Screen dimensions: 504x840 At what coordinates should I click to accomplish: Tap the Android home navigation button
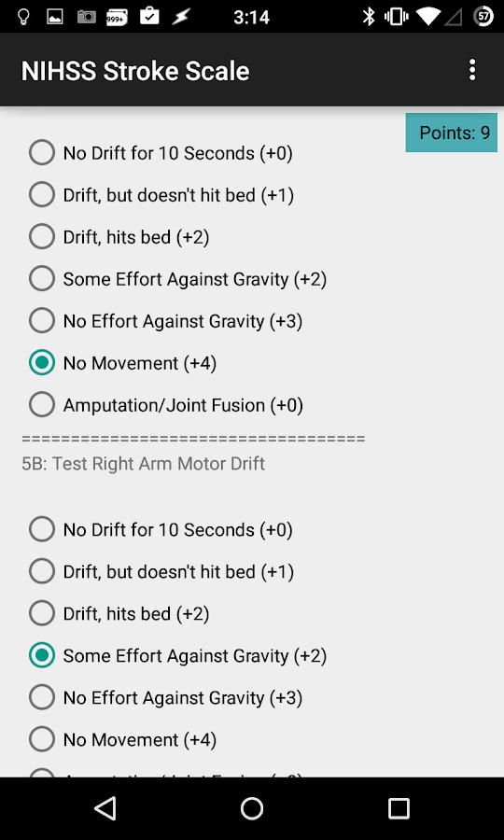point(252,808)
